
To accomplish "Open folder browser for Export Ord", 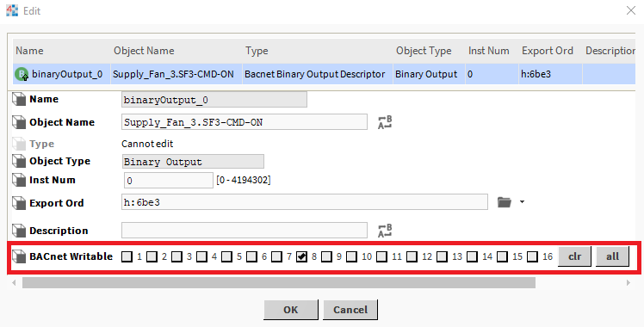I will [x=505, y=202].
